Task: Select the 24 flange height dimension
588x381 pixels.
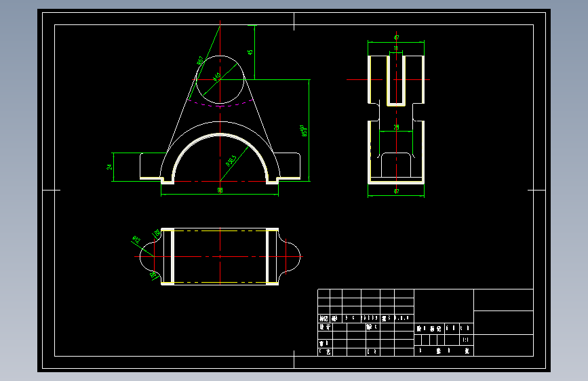Action: [109, 167]
